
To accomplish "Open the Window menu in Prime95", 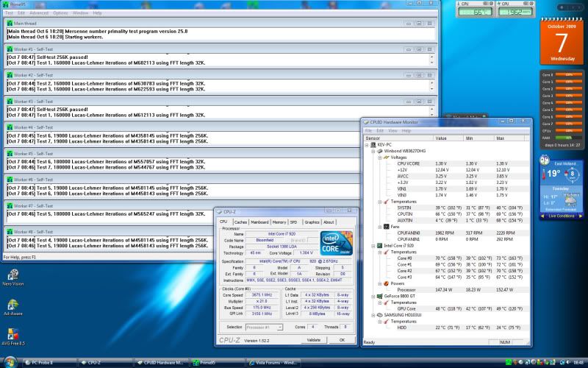I will (80, 13).
